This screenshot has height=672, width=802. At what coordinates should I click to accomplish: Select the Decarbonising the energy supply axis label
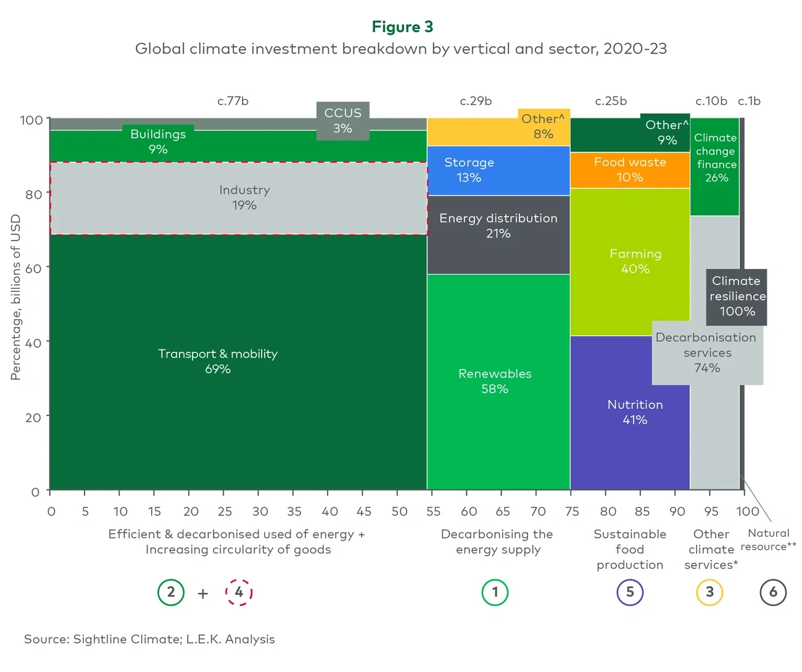coord(497,542)
